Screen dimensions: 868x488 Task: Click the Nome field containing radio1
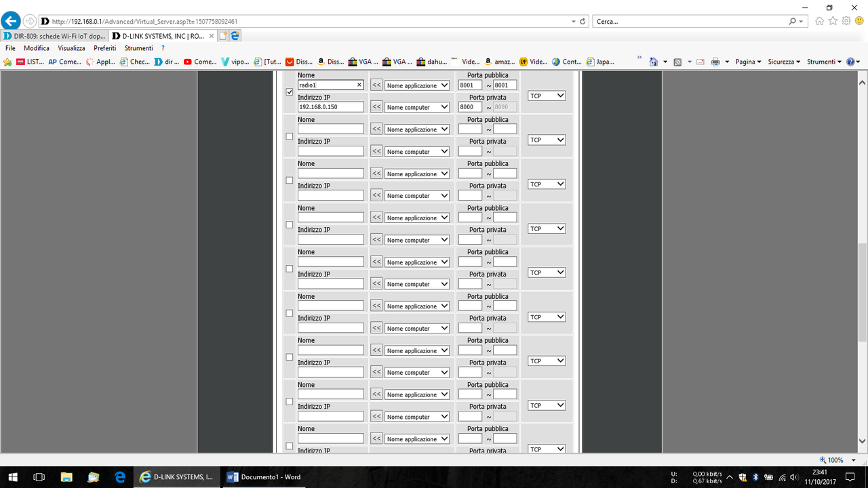pos(331,85)
